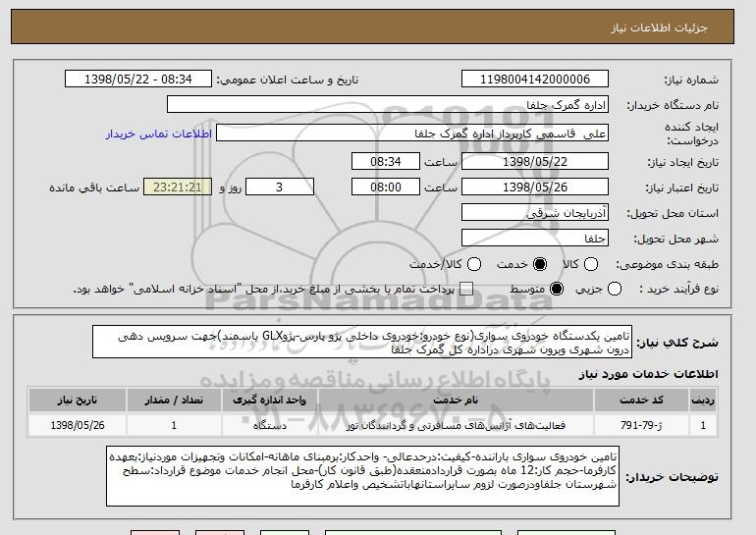This screenshot has height=535, width=756.
Task: Click the need date cell 1398/05/26 in table
Action: (x=78, y=426)
